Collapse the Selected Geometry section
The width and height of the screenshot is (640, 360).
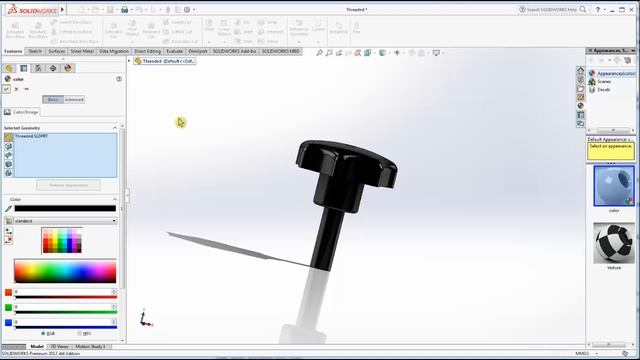click(x=115, y=128)
